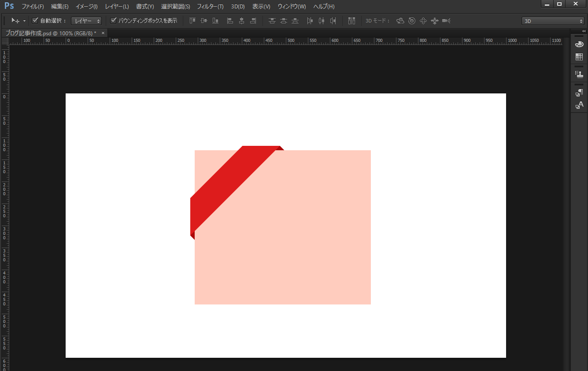Image resolution: width=588 pixels, height=371 pixels.
Task: Open the Paragraph Styles panel icon
Action: click(x=579, y=93)
